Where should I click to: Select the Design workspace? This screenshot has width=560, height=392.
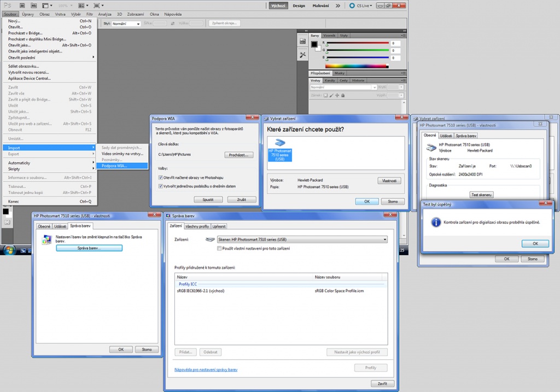point(299,5)
